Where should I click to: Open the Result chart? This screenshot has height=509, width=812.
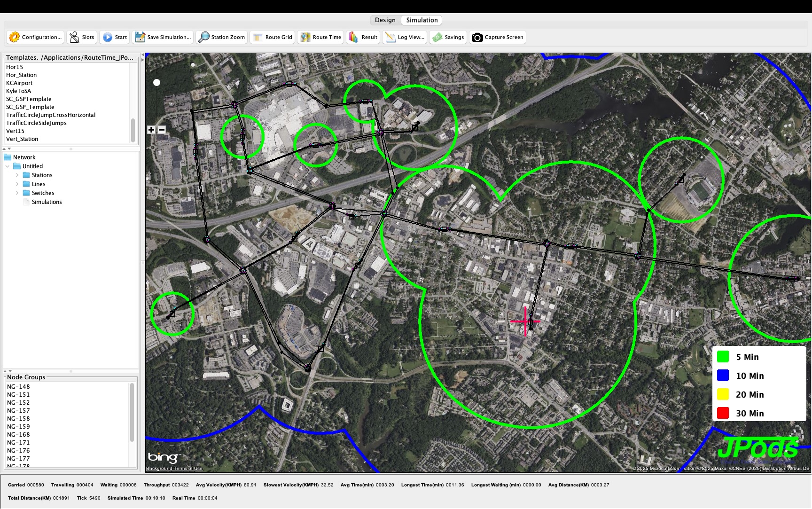click(354, 37)
